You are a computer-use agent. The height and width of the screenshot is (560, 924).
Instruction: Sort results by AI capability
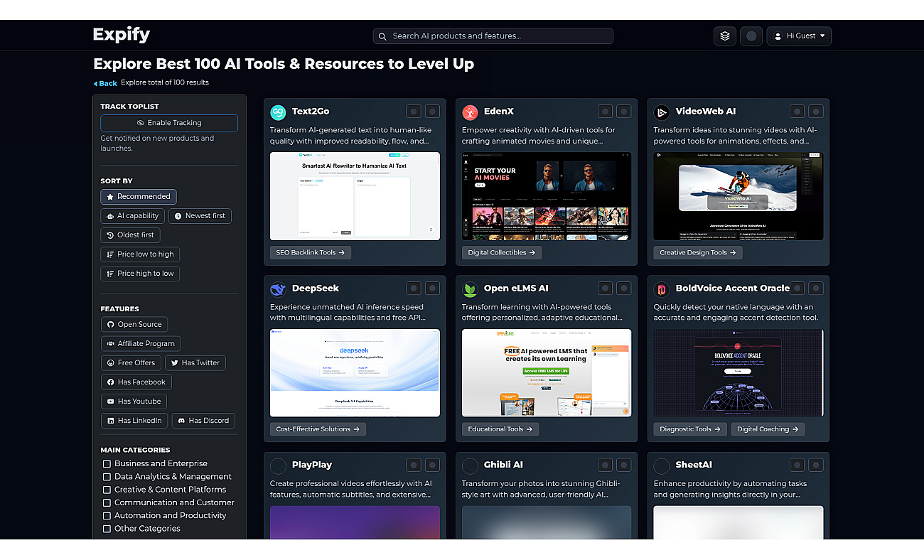[x=133, y=216]
